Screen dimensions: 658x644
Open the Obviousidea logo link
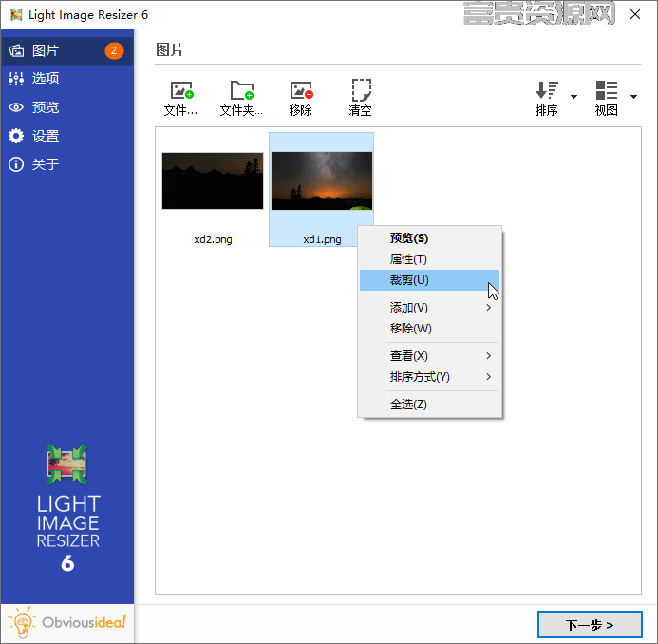click(67, 623)
